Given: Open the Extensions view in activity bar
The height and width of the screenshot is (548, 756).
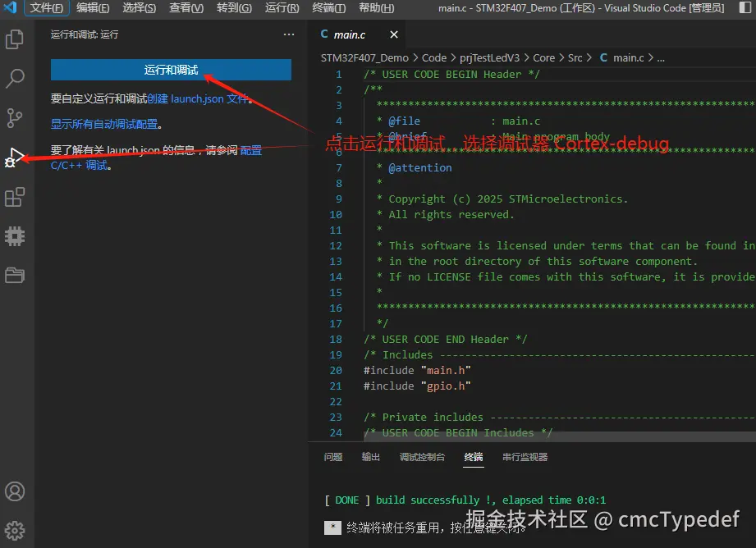Looking at the screenshot, I should point(15,197).
